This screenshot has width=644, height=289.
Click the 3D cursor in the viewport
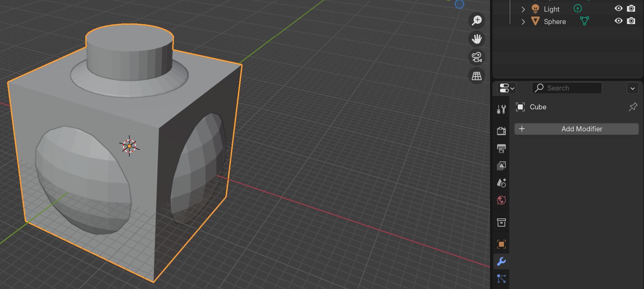pos(129,146)
